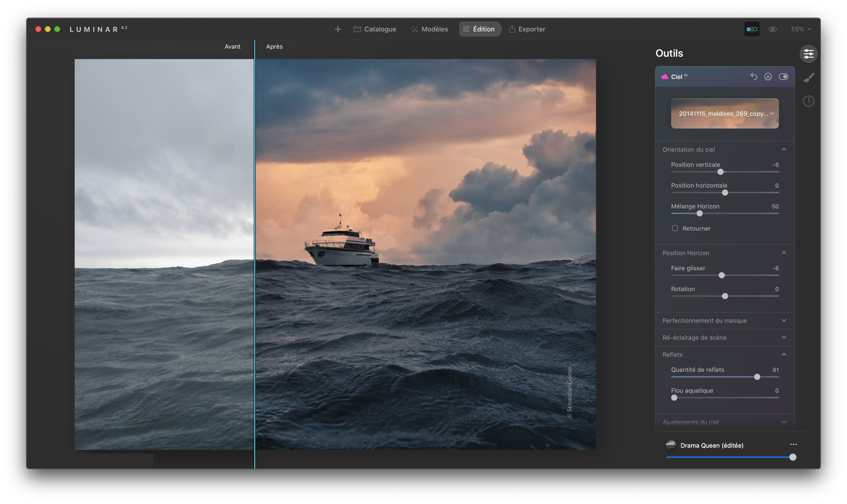Click the Faire glisser value -6
Viewport: 847px width, 504px height.
(x=775, y=268)
